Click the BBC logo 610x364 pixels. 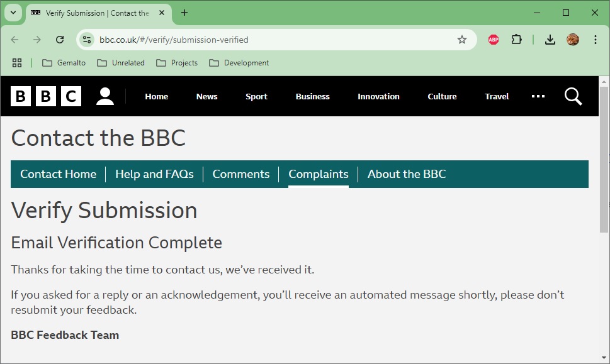pos(46,96)
